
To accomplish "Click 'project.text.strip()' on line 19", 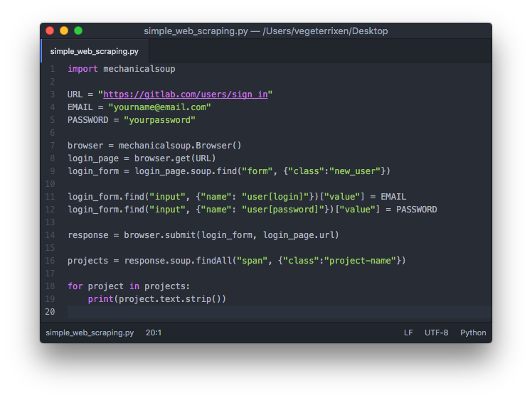I will 170,299.
